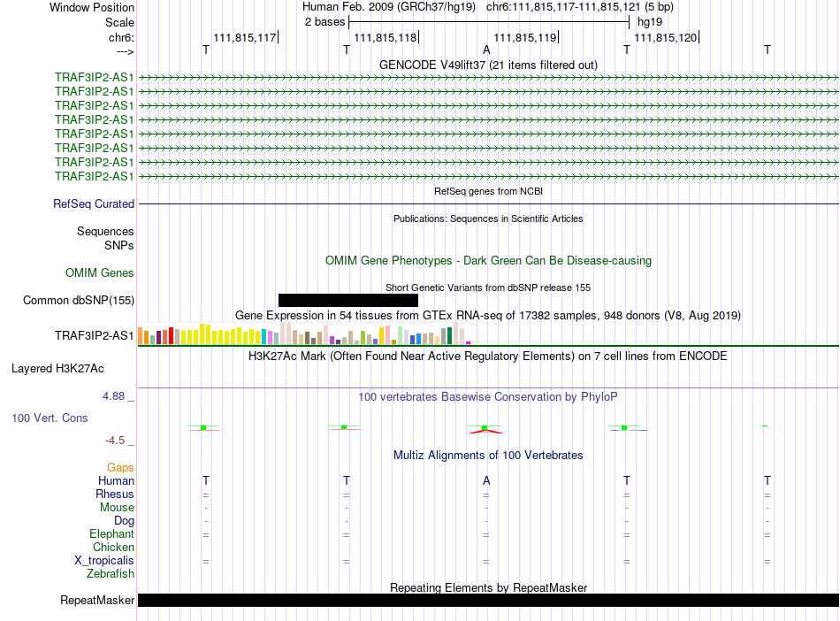The height and width of the screenshot is (621, 840).
Task: Open the Short Genetic Variants dbSNP title
Action: pos(488,287)
